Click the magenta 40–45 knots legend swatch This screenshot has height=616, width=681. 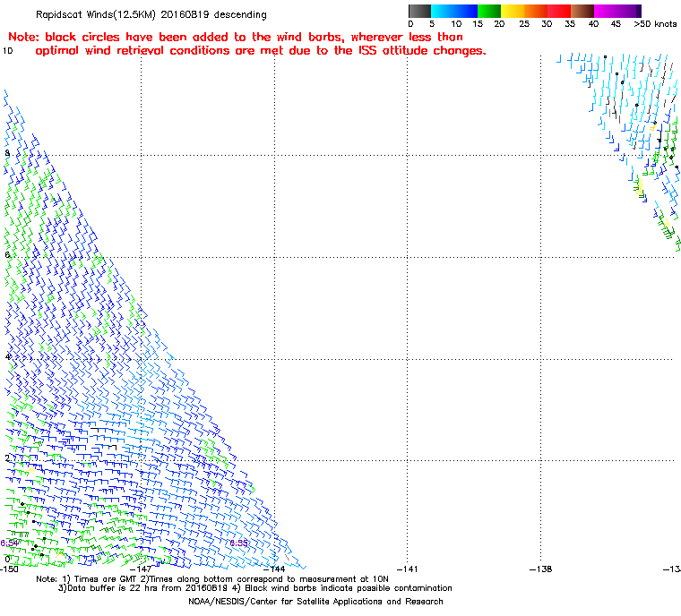[607, 11]
